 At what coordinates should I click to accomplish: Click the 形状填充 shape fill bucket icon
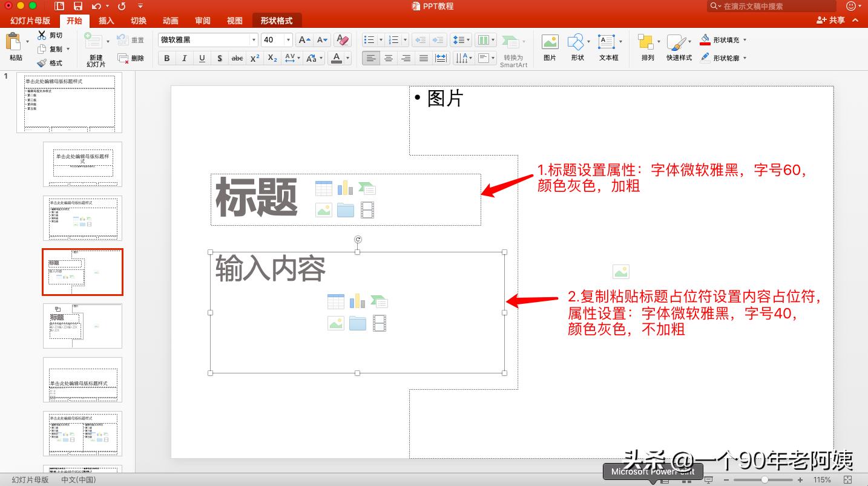pos(705,39)
